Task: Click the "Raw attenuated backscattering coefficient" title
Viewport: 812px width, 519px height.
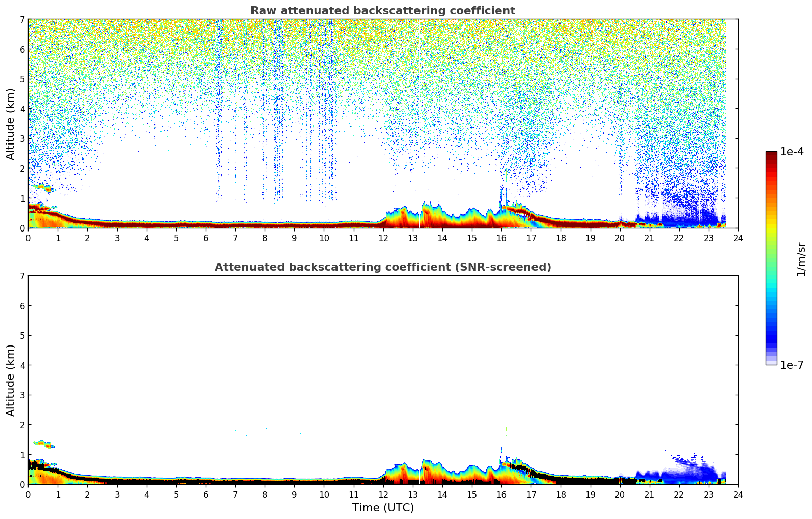Action: 382,11
